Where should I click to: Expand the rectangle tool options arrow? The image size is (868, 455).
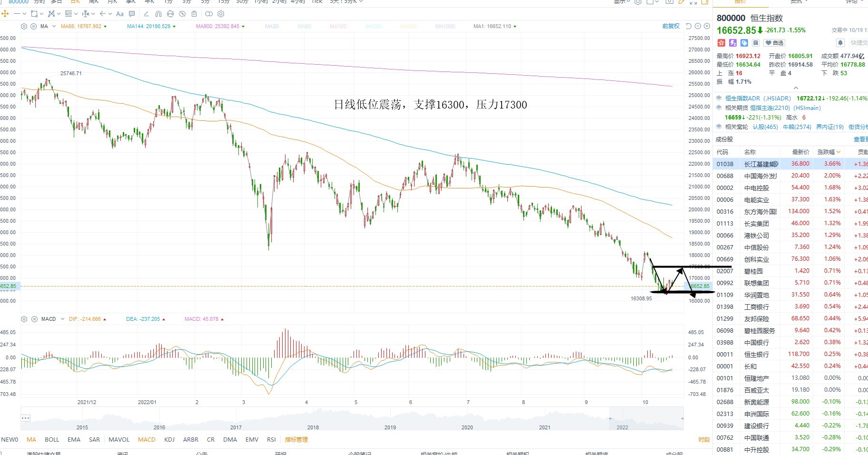pos(41,14)
